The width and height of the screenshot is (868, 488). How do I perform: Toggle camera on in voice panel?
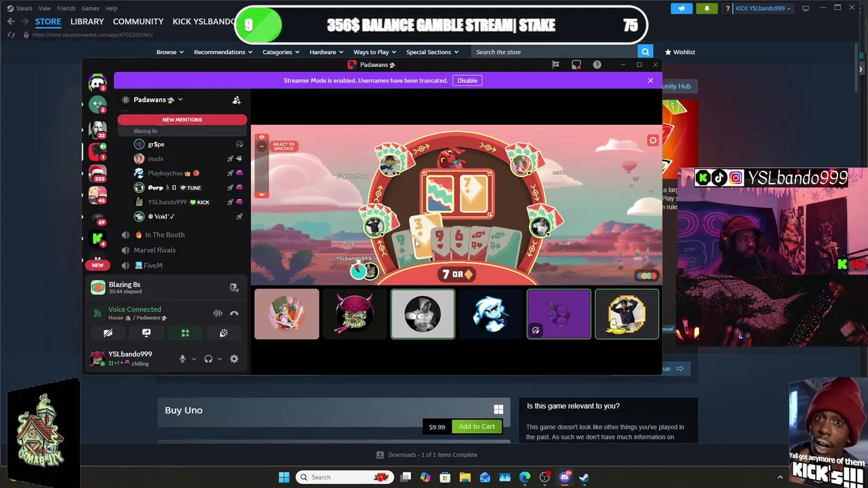108,333
